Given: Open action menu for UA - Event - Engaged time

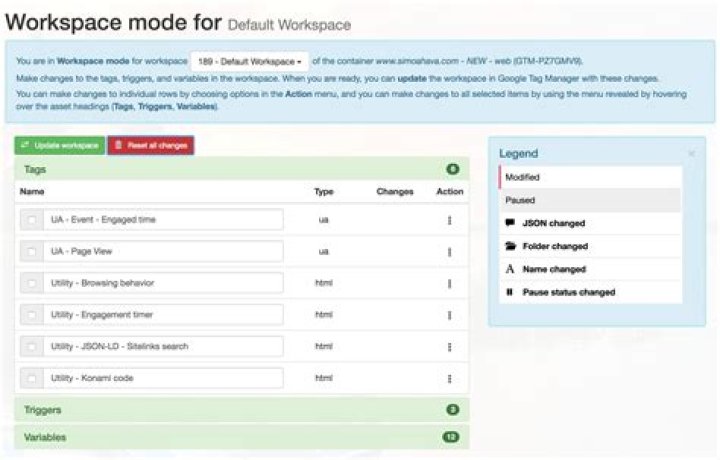Looking at the screenshot, I should [450, 220].
